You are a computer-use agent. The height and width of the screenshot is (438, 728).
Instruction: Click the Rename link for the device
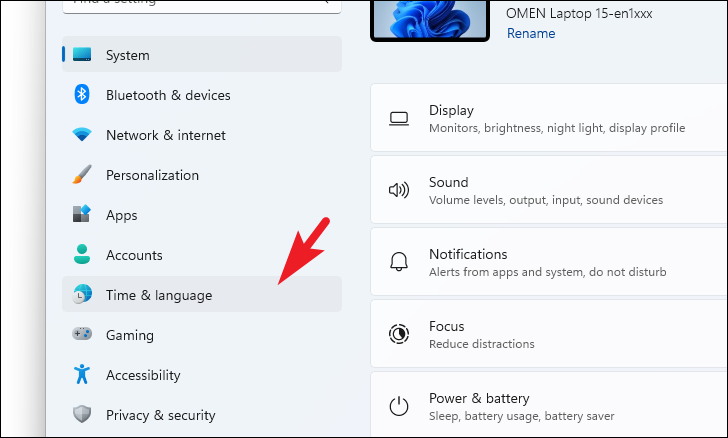531,33
